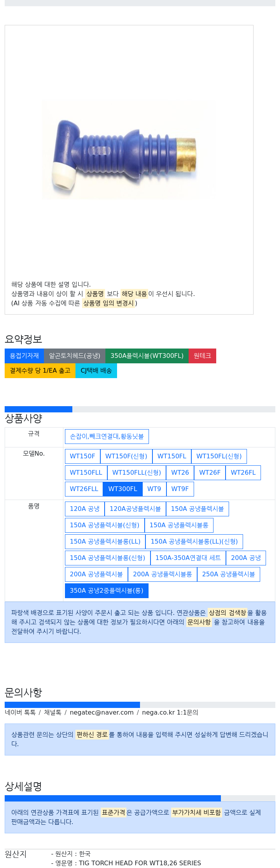Click the 결제수량 당 1/EA 출고 tag
The image size is (280, 868).
click(40, 371)
